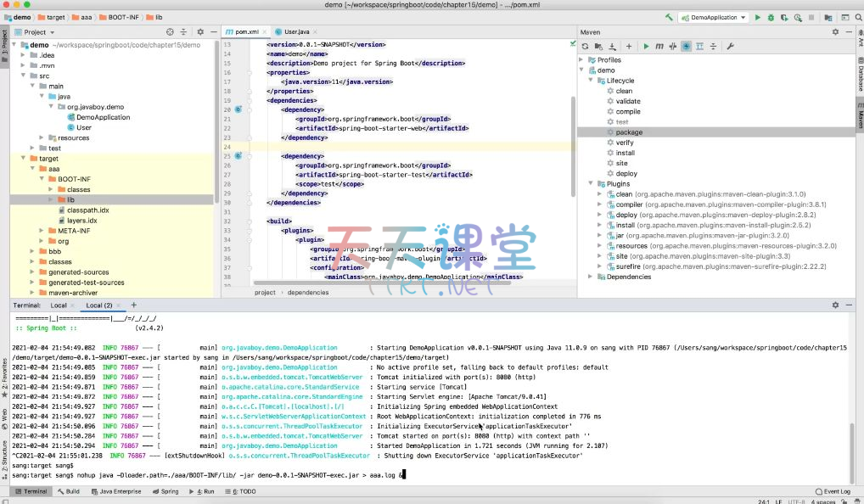This screenshot has width=864, height=504.
Task: Switch to the User.java editor tab
Action: coord(297,31)
